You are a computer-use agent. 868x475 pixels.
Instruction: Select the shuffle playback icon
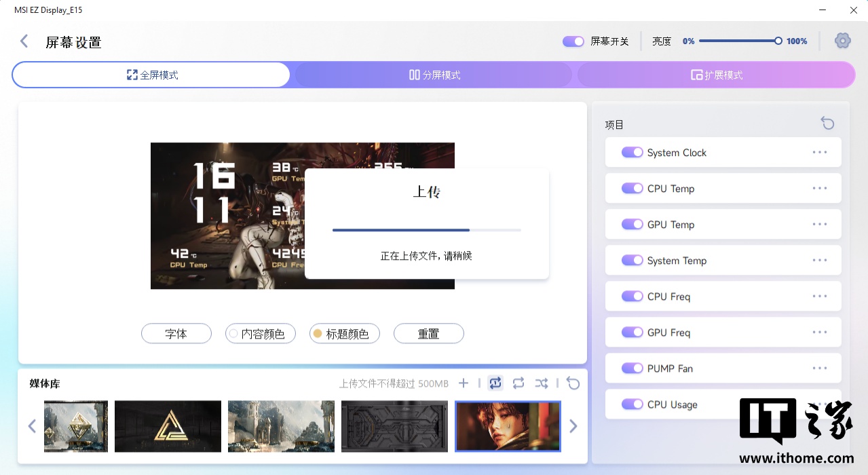pyautogui.click(x=541, y=383)
